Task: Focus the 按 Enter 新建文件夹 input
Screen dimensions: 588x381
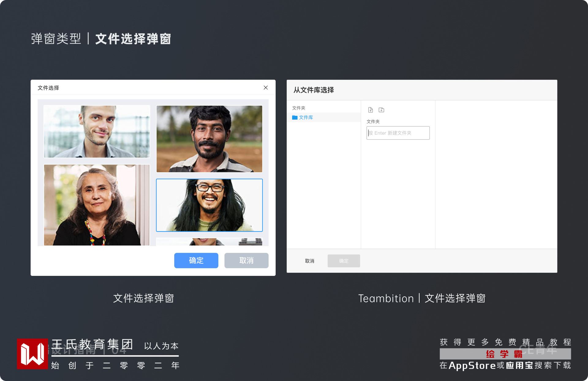Action: (x=398, y=133)
